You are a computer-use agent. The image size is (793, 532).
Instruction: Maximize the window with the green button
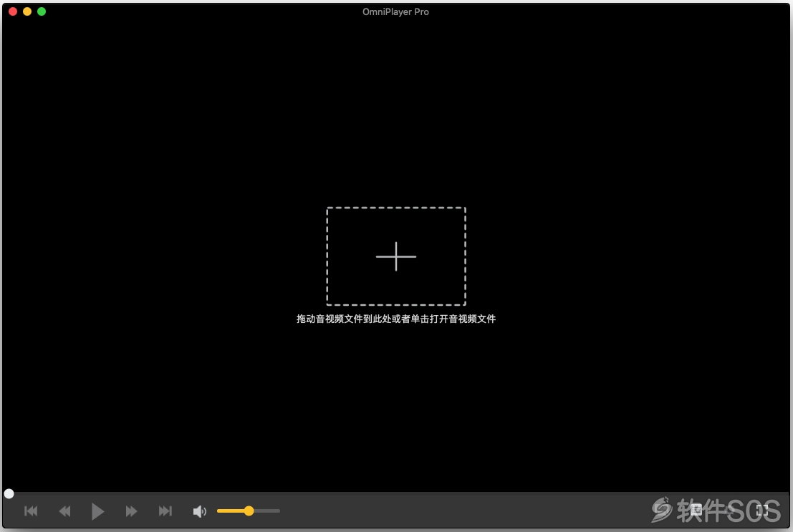click(x=42, y=11)
